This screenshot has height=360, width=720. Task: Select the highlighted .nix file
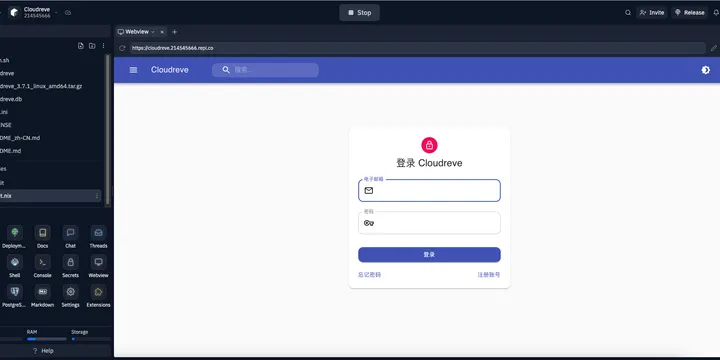50,196
